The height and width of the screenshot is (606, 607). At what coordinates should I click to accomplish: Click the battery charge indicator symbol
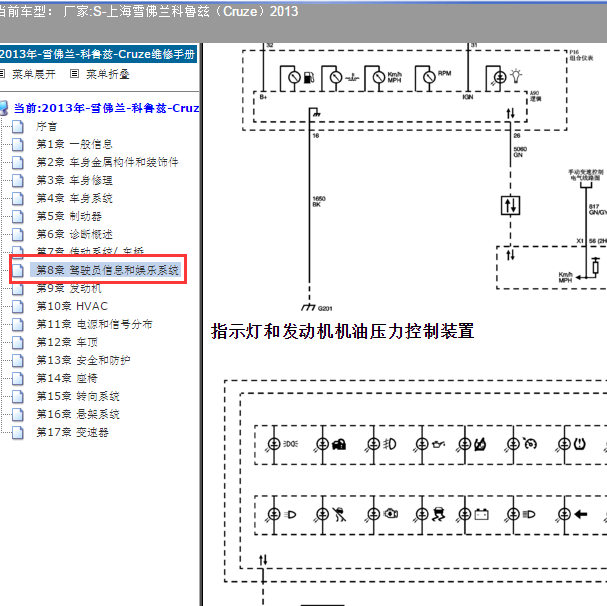(482, 514)
